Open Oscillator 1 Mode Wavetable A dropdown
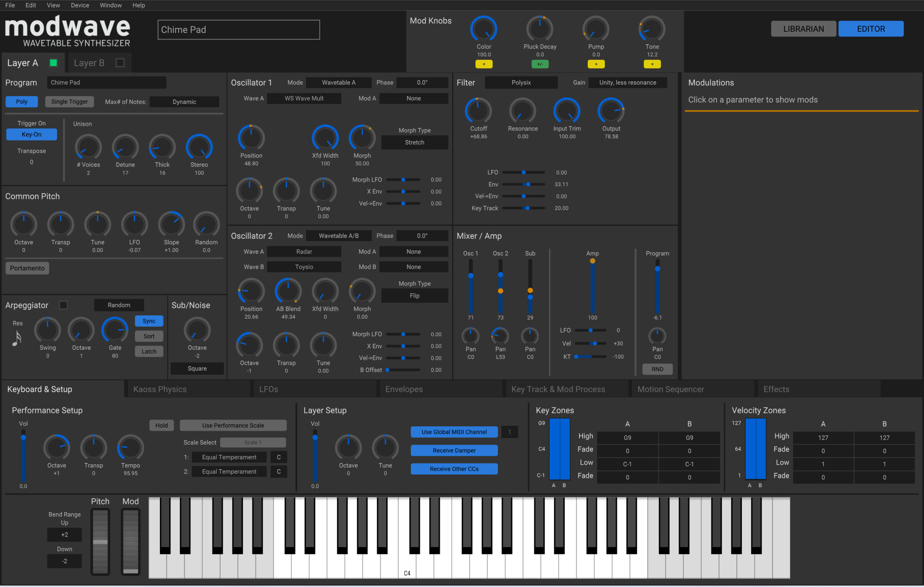The image size is (924, 587). pyautogui.click(x=339, y=82)
